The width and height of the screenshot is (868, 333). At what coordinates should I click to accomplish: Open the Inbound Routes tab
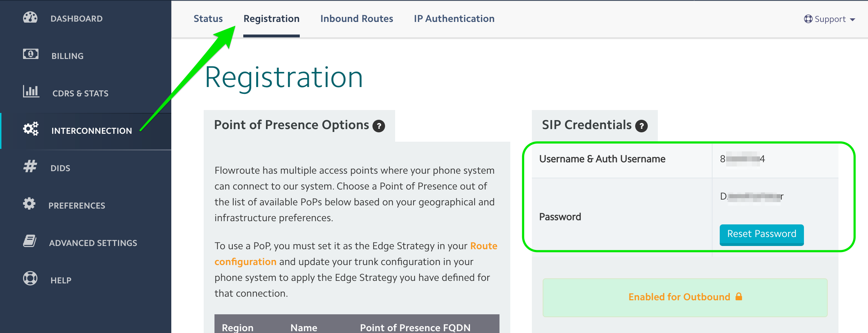[357, 19]
